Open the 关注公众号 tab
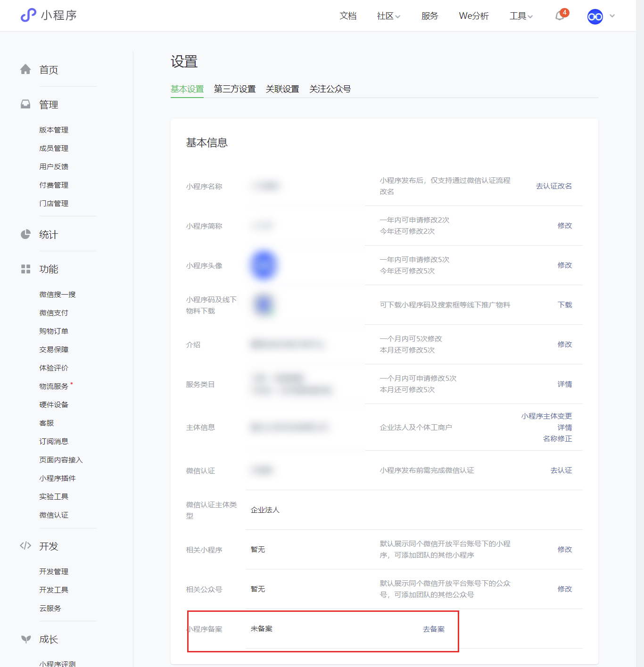 [x=330, y=89]
